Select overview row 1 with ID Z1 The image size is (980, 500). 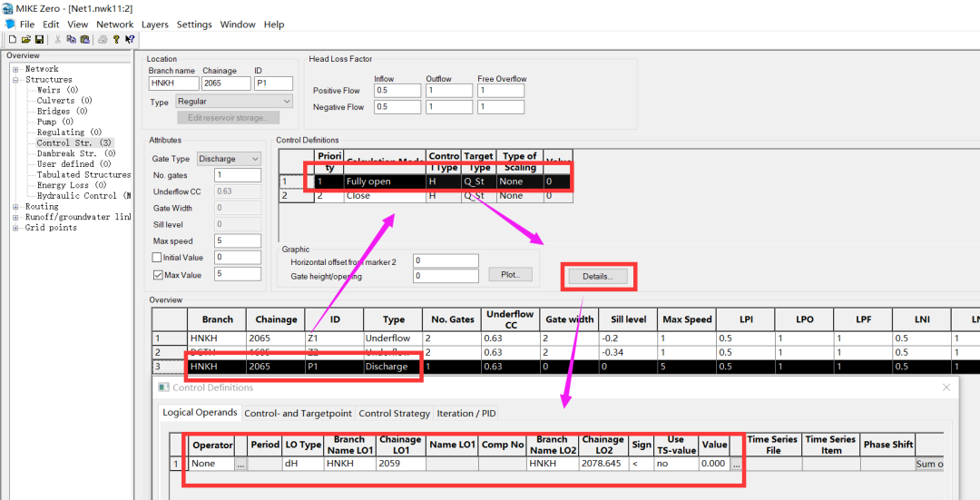(x=566, y=338)
